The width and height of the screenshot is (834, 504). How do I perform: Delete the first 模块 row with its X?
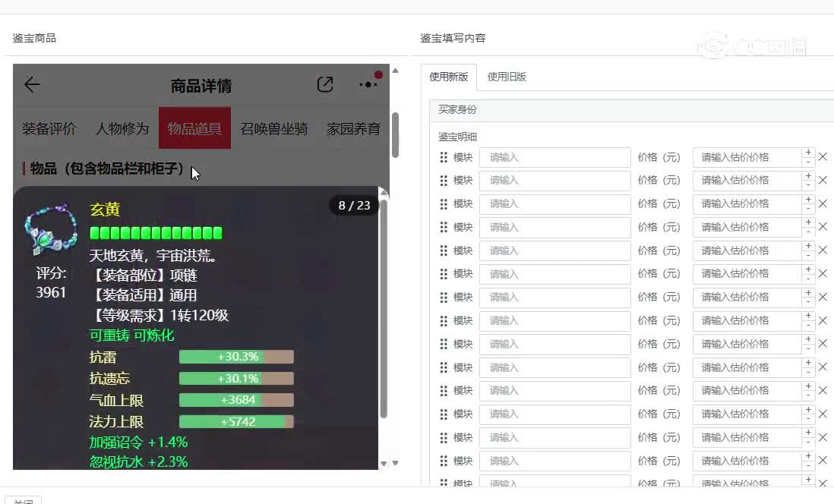pos(823,157)
